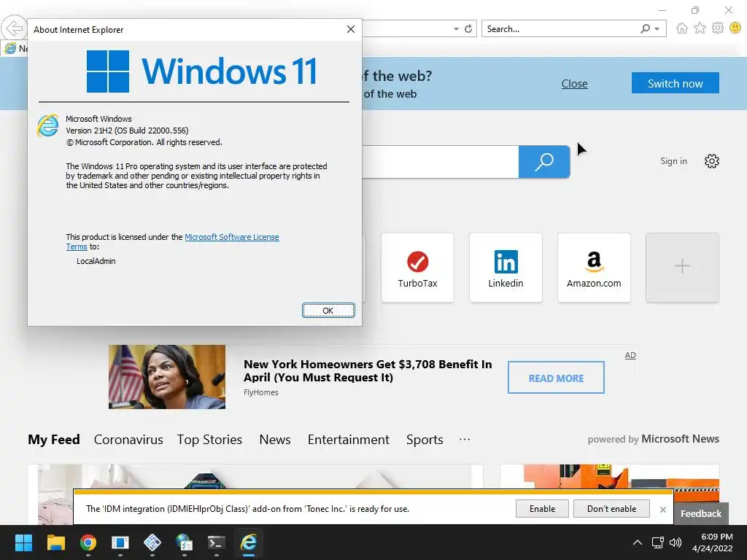Click the AD label link
Image resolution: width=747 pixels, height=560 pixels.
pos(630,355)
